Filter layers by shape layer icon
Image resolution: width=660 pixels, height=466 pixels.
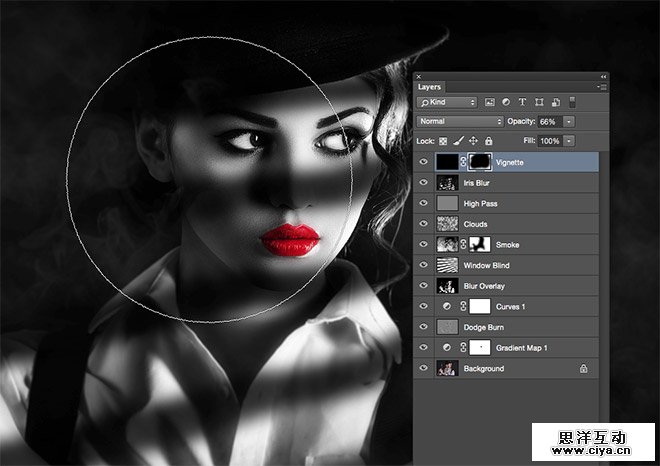538,102
